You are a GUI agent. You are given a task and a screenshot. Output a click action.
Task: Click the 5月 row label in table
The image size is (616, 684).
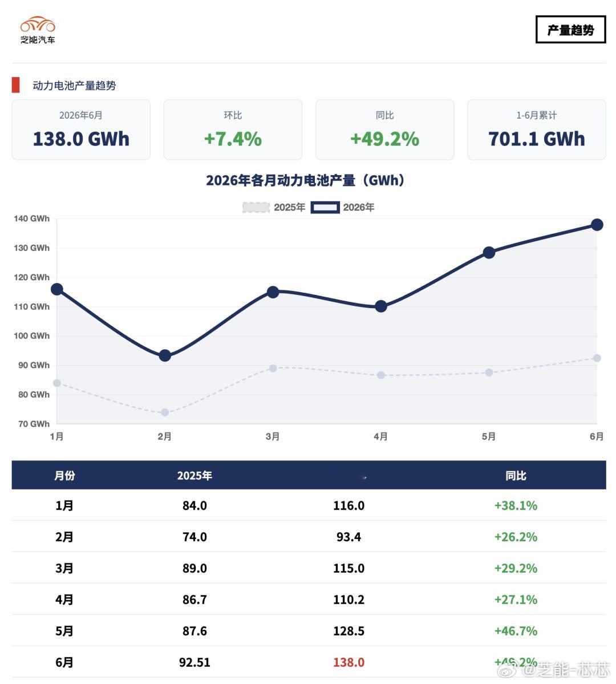(x=64, y=631)
